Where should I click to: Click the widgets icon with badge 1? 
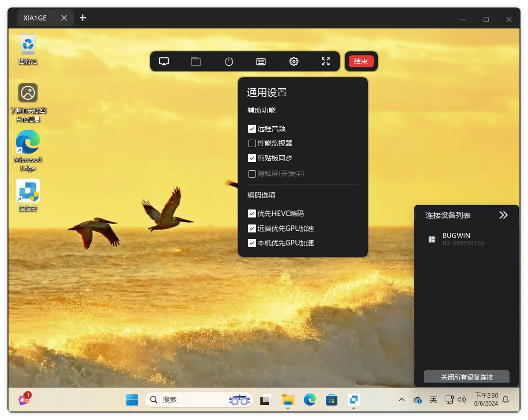[x=24, y=399]
